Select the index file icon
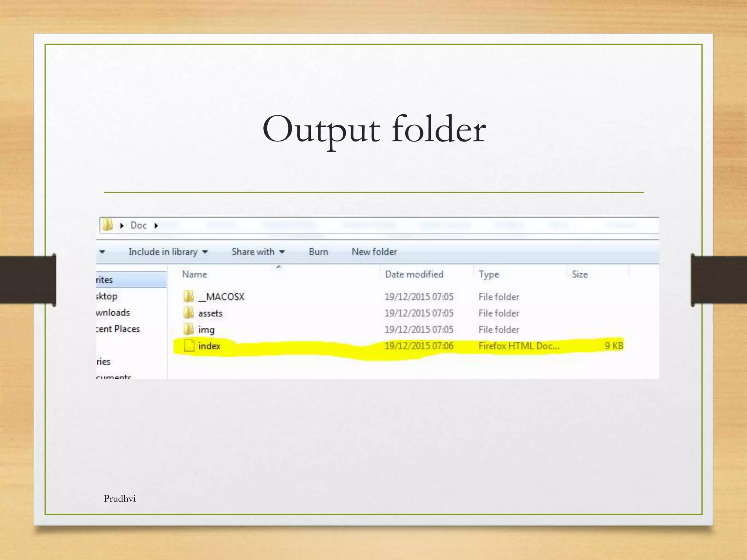747x560 pixels. point(189,346)
